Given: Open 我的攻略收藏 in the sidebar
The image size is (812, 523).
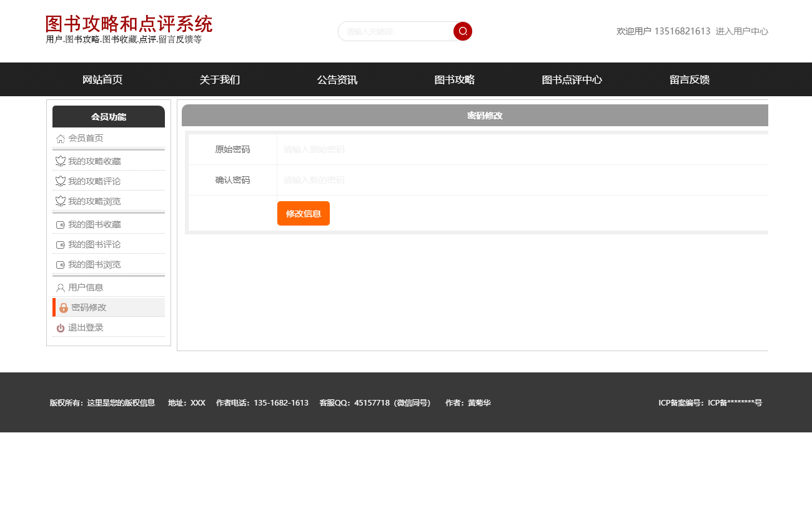Looking at the screenshot, I should click(x=94, y=161).
